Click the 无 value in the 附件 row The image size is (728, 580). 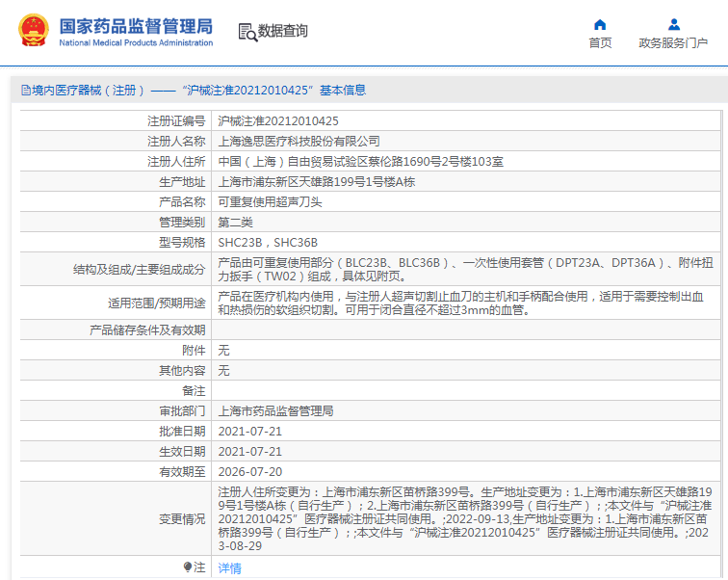point(223,350)
